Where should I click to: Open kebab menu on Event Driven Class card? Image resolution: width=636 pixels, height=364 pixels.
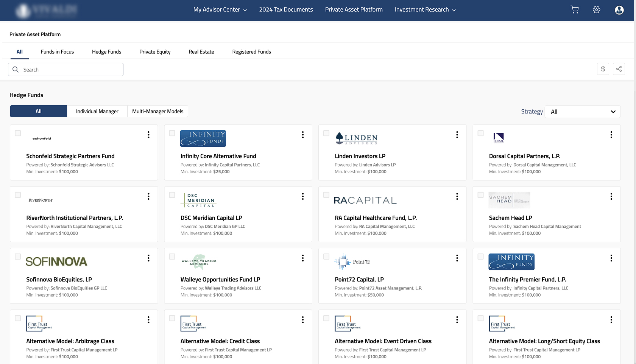coord(457,320)
